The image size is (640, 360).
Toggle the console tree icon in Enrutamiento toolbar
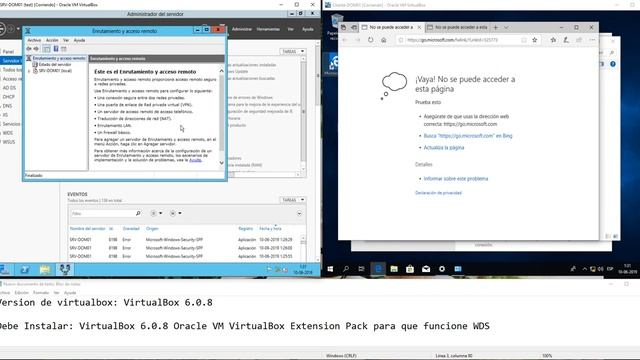47,49
